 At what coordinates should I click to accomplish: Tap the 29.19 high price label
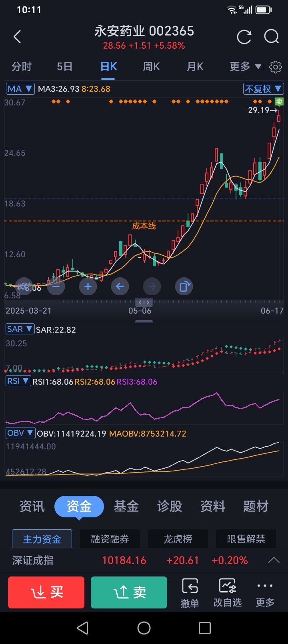[258, 110]
